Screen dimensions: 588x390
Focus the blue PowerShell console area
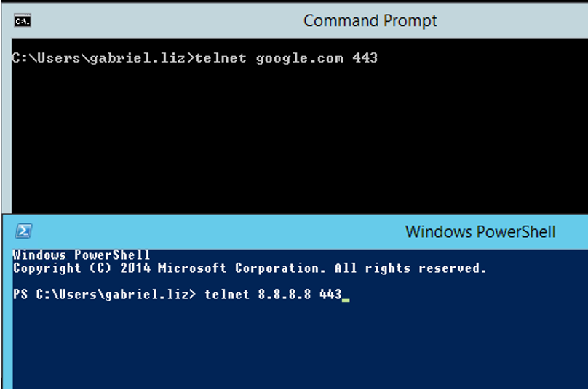(291, 342)
